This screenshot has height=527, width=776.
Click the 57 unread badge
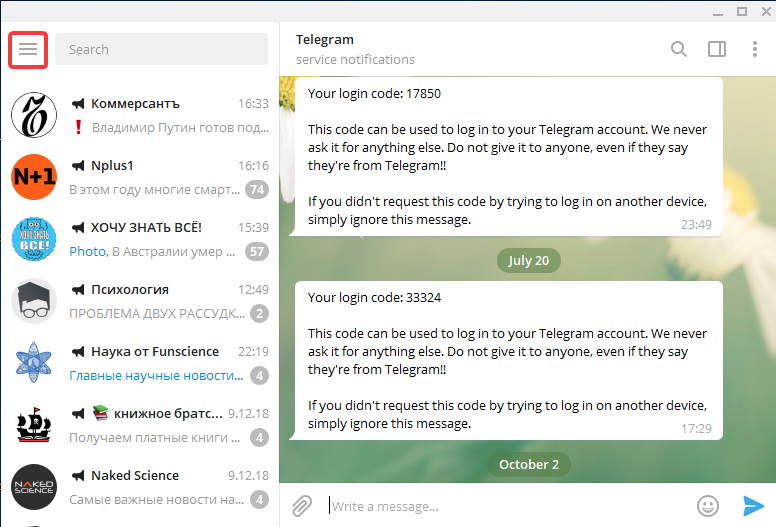click(x=257, y=251)
